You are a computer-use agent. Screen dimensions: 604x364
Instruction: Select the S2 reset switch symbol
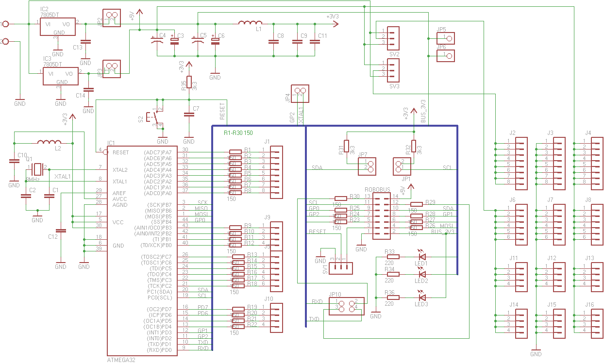(155, 117)
